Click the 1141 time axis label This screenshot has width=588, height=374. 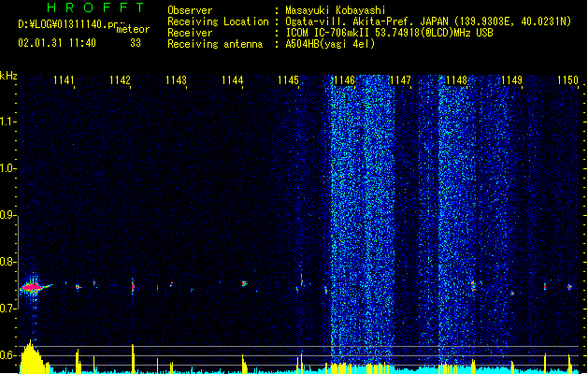[64, 80]
